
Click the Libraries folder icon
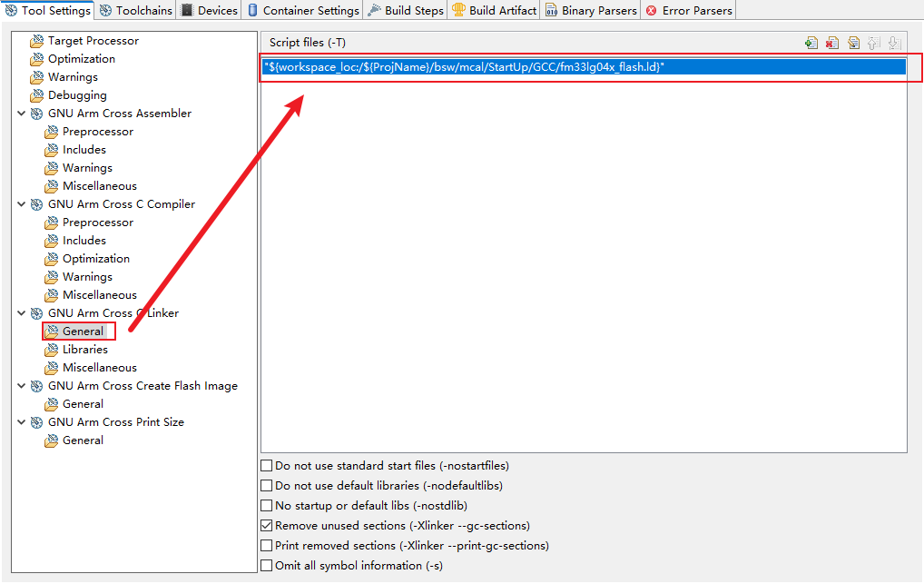point(52,350)
